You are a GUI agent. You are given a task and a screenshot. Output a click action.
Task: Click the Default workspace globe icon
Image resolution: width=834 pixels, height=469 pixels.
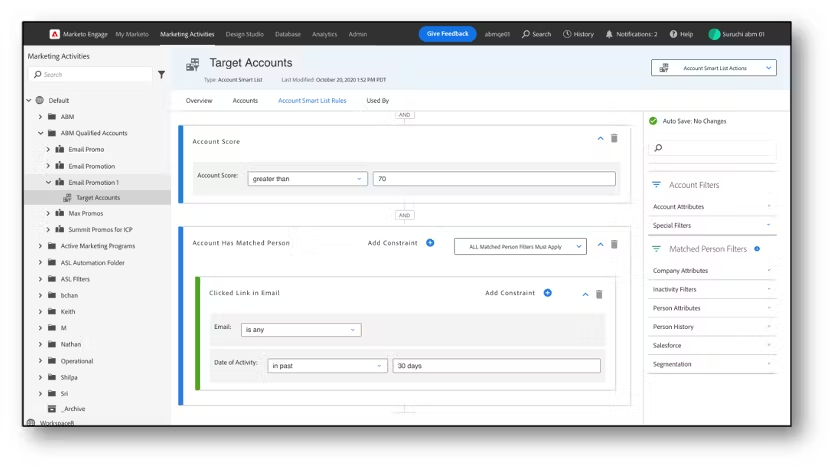click(x=39, y=100)
